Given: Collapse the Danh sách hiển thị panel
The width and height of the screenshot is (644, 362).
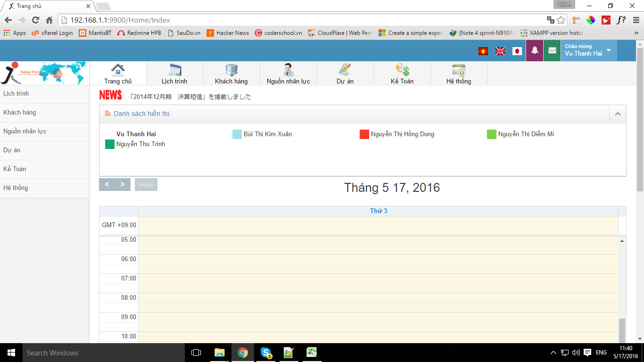Looking at the screenshot, I should [618, 114].
